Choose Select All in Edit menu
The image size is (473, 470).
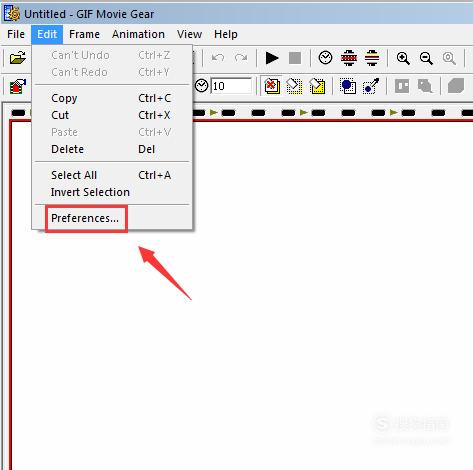tap(112, 175)
